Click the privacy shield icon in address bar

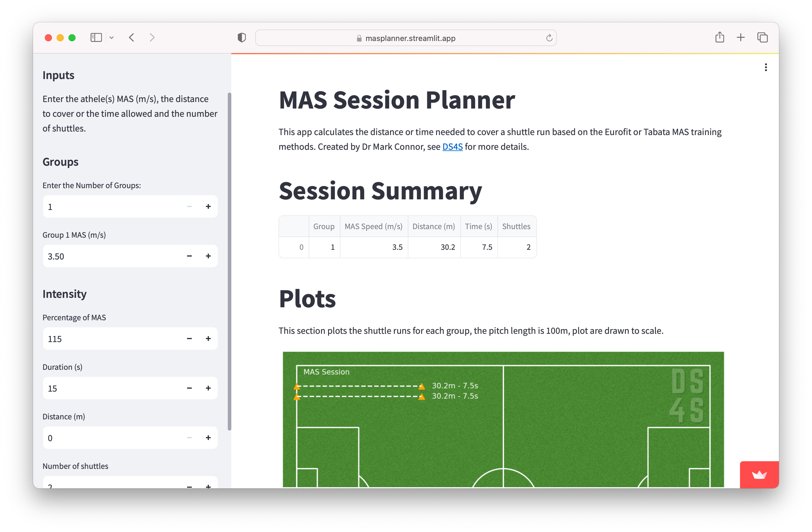tap(242, 37)
